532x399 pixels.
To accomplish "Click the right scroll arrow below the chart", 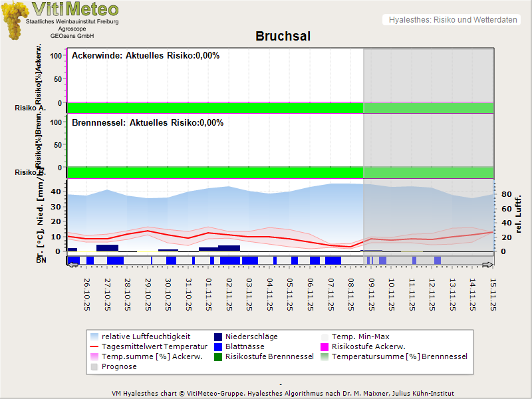I will pyautogui.click(x=488, y=265).
